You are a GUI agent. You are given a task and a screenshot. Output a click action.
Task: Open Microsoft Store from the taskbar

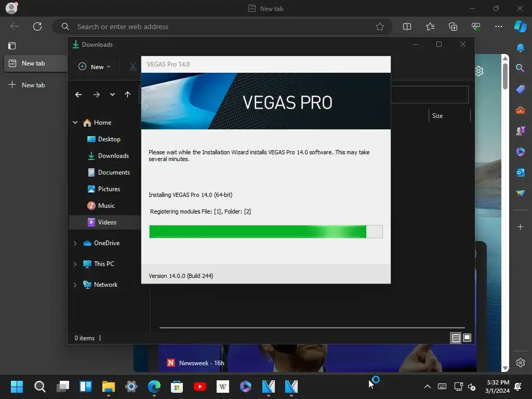tap(177, 387)
